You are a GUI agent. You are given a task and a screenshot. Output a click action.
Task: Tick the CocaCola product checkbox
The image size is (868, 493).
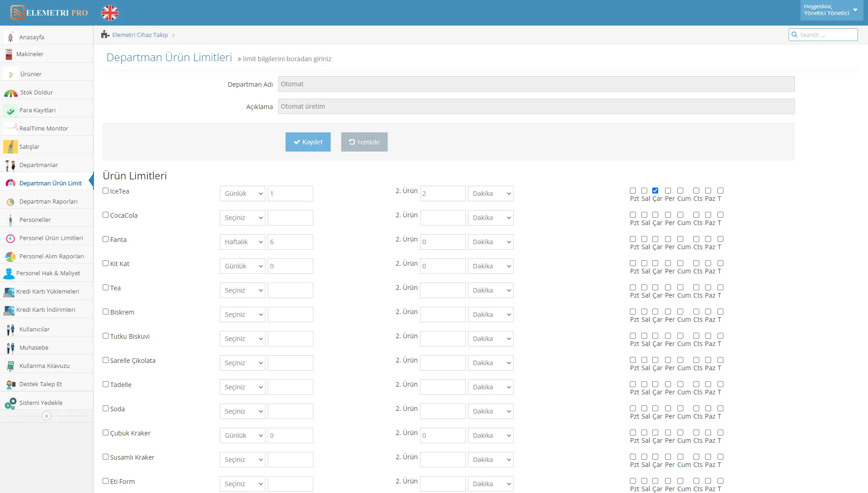coord(106,215)
